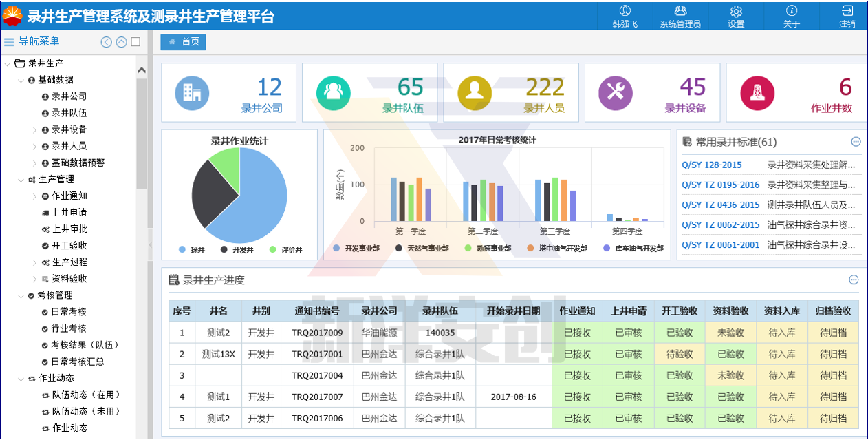Expand the 录井人员 tree node

[34, 146]
